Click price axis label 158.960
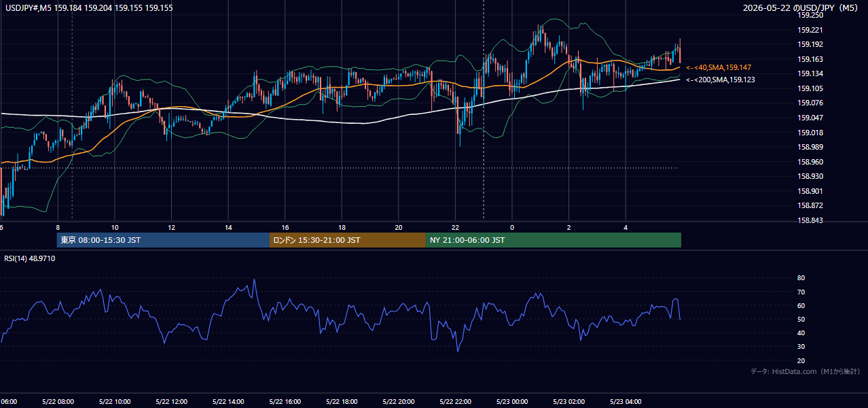 tap(810, 162)
